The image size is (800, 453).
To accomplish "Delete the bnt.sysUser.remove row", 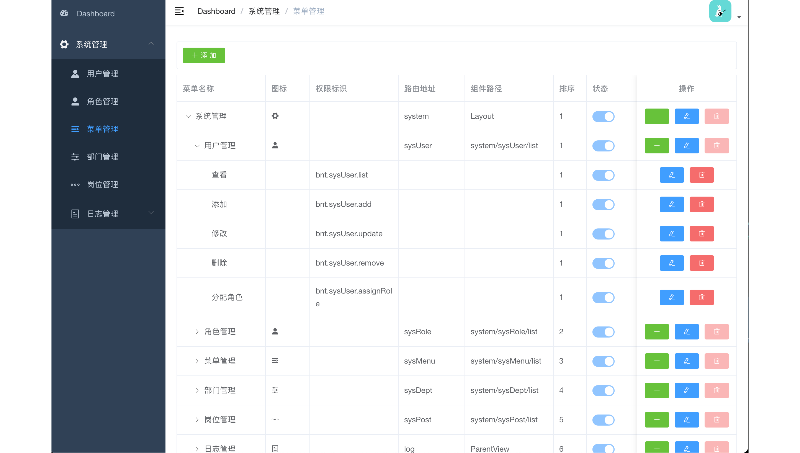I will pos(702,263).
